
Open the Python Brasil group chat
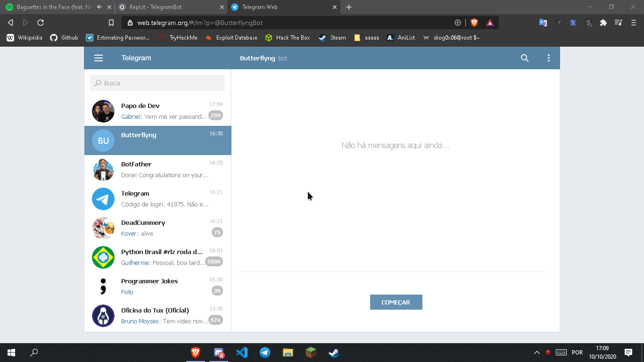pyautogui.click(x=158, y=257)
